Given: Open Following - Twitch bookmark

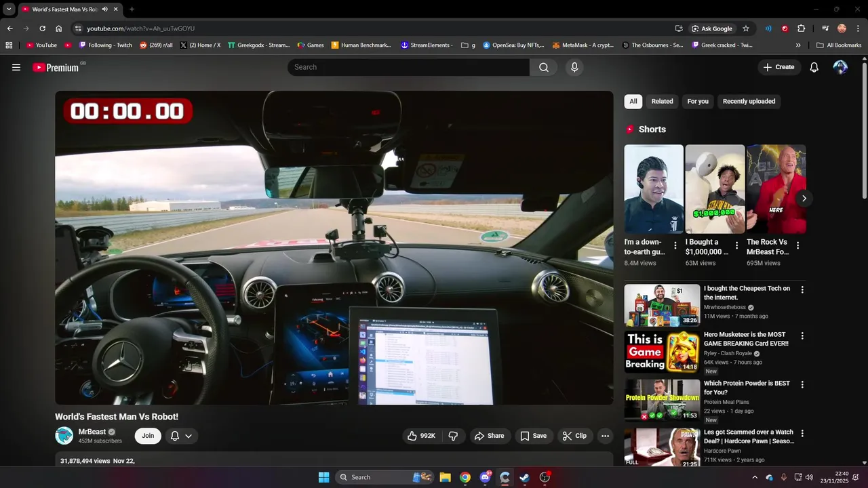Looking at the screenshot, I should [x=106, y=45].
